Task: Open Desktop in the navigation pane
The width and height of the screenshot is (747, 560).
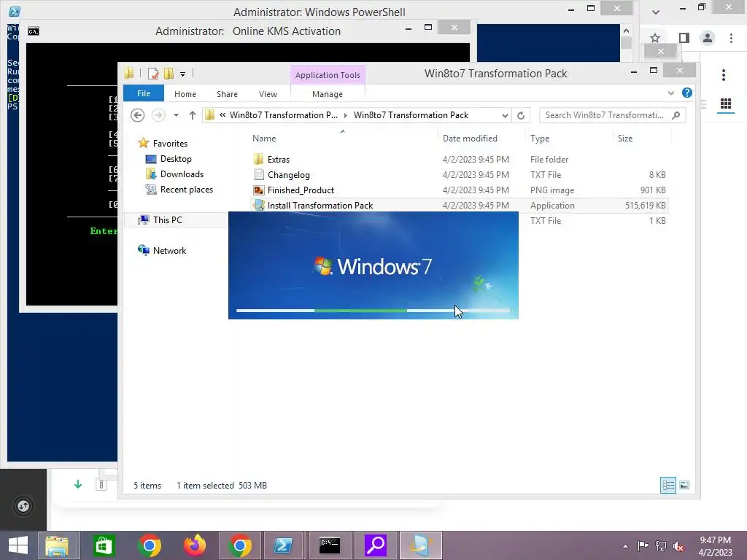Action: pyautogui.click(x=176, y=158)
